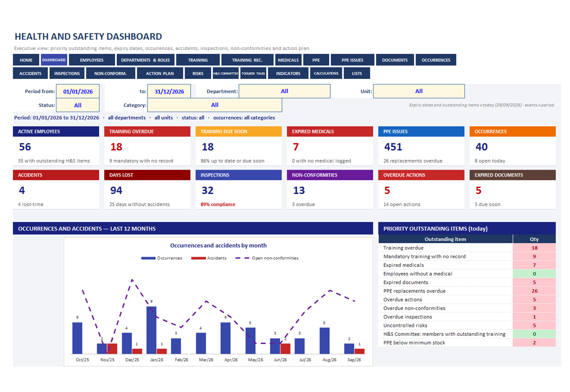The width and height of the screenshot is (570, 392).
Task: Select the DAYS LOST value 94
Action: pyautogui.click(x=116, y=191)
